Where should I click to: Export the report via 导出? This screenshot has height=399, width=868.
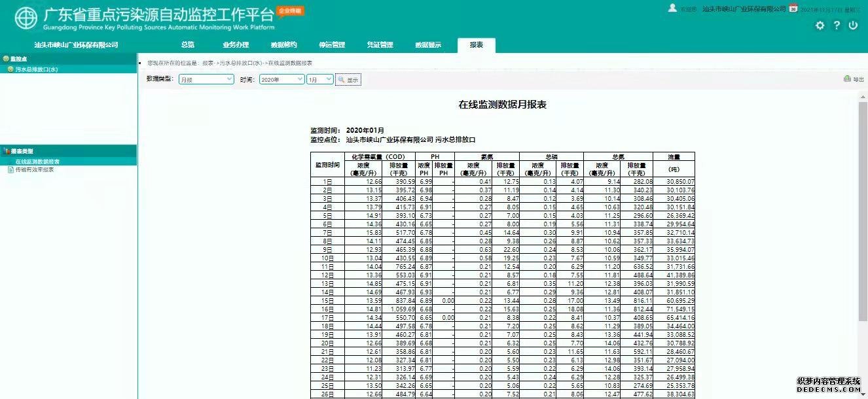854,79
